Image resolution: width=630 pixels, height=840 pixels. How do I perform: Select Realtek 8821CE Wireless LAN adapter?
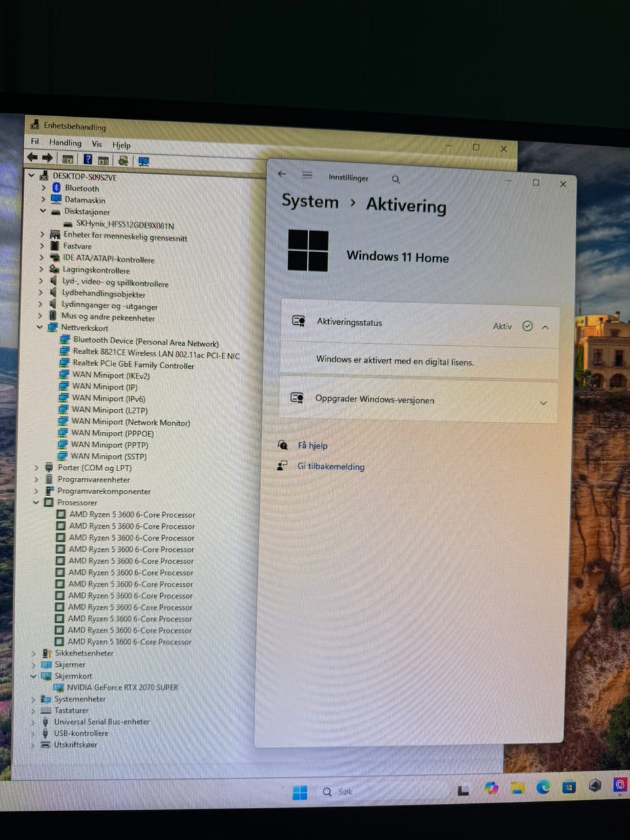[x=156, y=353]
